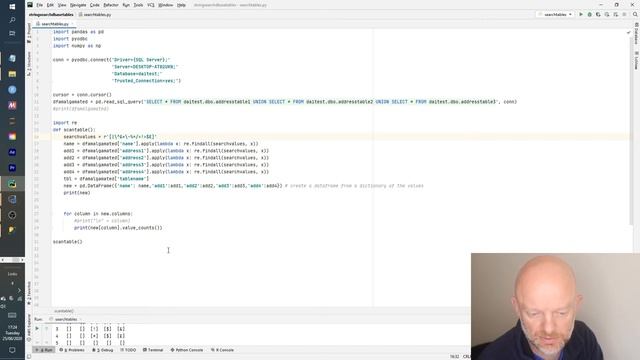Open the Python Console tab
This screenshot has height=360, width=640.
pos(187,350)
